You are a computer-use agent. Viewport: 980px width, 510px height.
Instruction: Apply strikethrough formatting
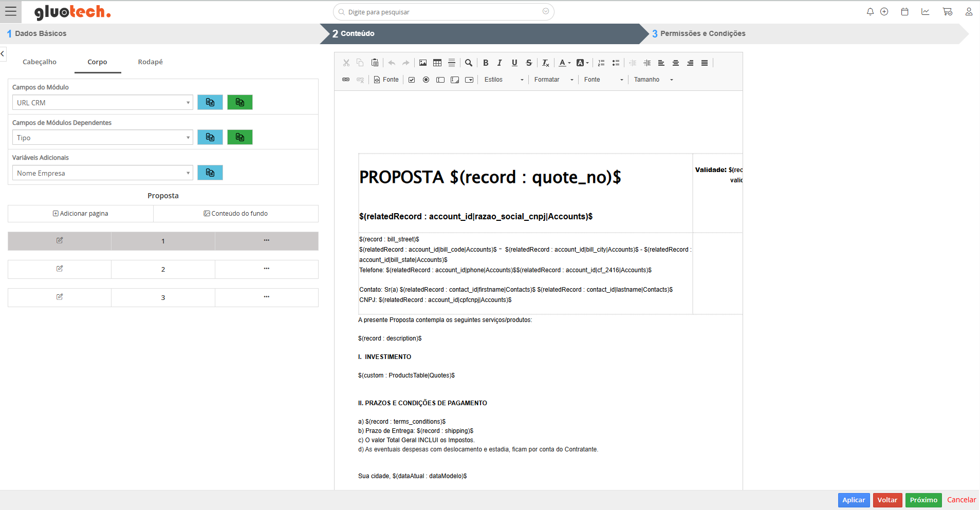[529, 63]
